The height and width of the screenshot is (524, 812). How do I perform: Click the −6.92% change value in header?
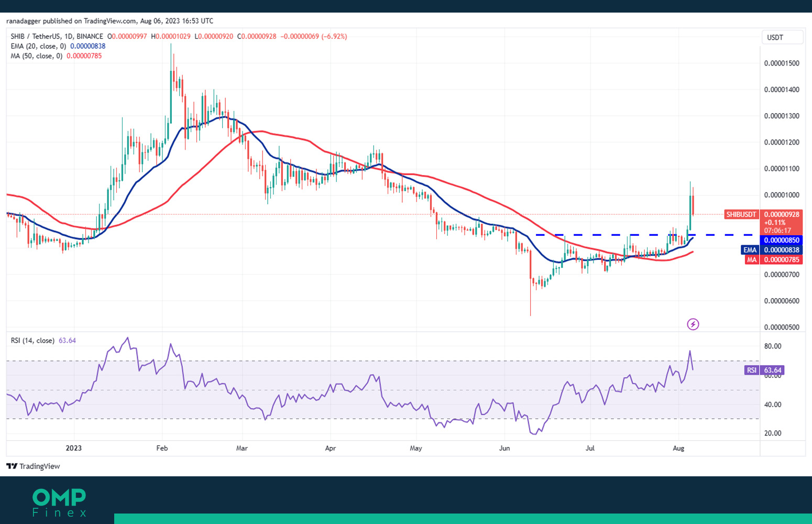(334, 37)
